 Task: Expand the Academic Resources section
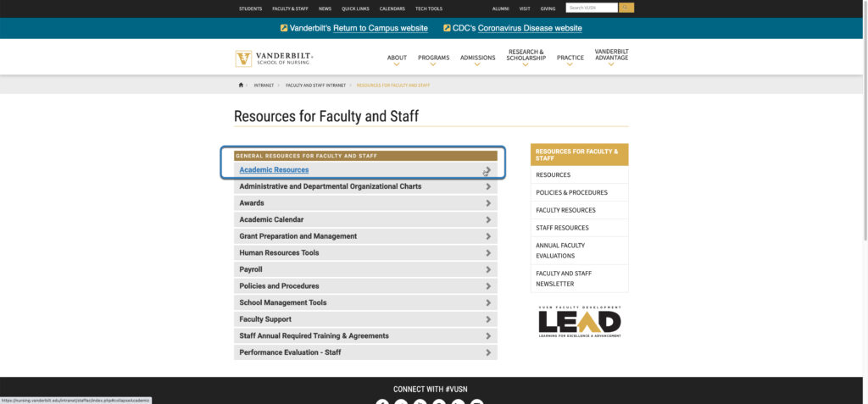click(x=274, y=170)
